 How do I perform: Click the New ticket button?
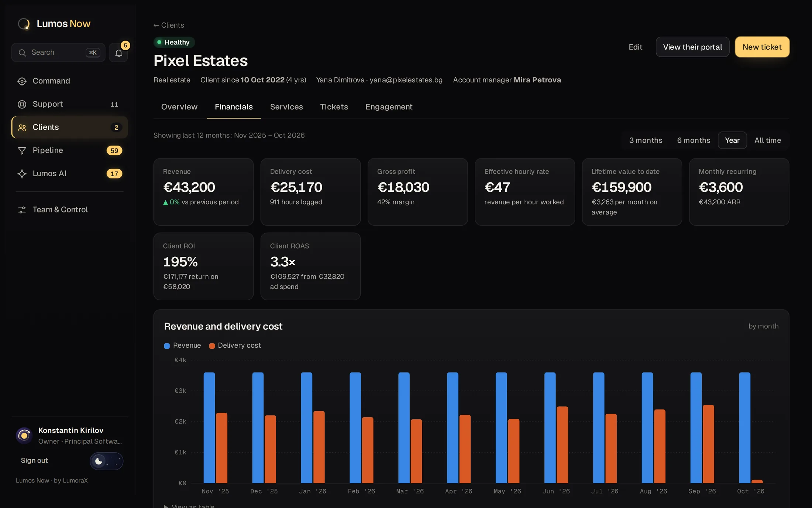coord(762,47)
